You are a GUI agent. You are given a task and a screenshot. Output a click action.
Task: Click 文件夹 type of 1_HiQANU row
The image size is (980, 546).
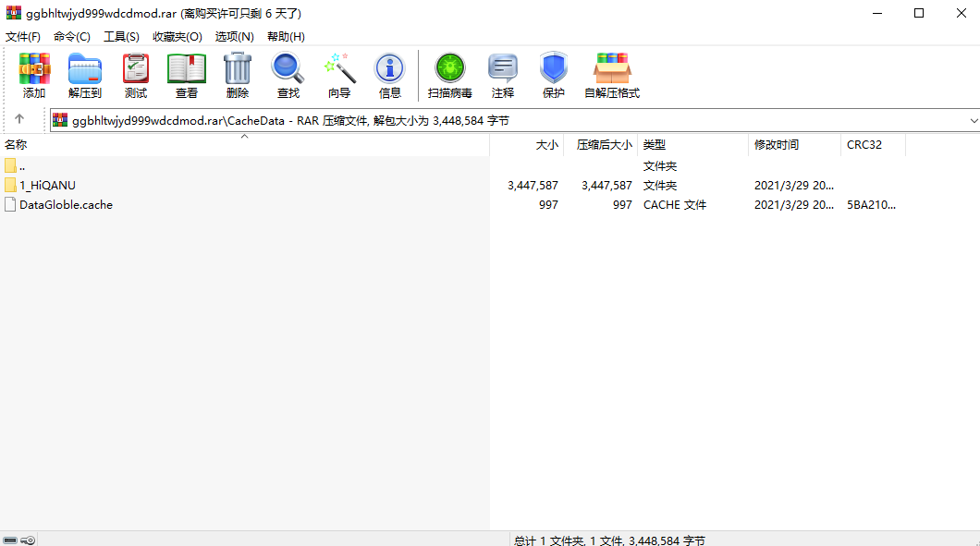pyautogui.click(x=660, y=186)
